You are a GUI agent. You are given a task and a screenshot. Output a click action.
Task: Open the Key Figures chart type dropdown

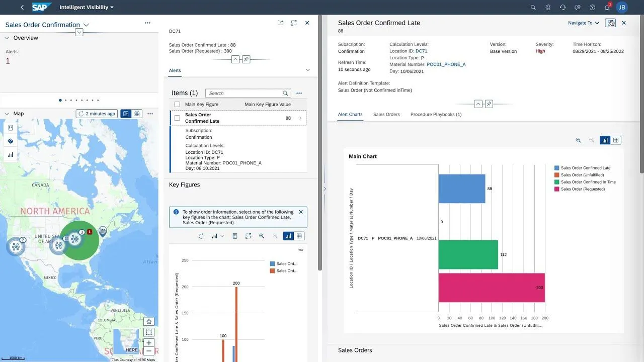click(218, 236)
